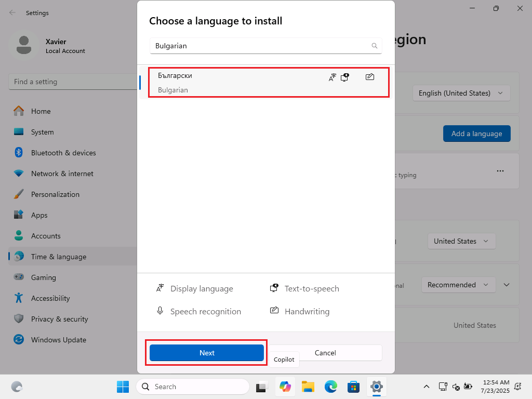The image size is (532, 399).
Task: Open the Recommended regional format dropdown
Action: (x=458, y=285)
